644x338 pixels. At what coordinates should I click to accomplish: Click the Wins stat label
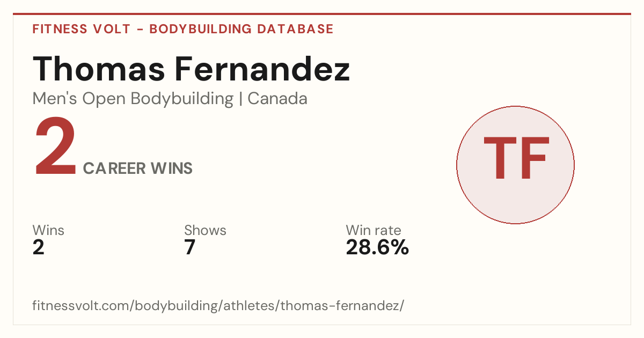coord(48,231)
